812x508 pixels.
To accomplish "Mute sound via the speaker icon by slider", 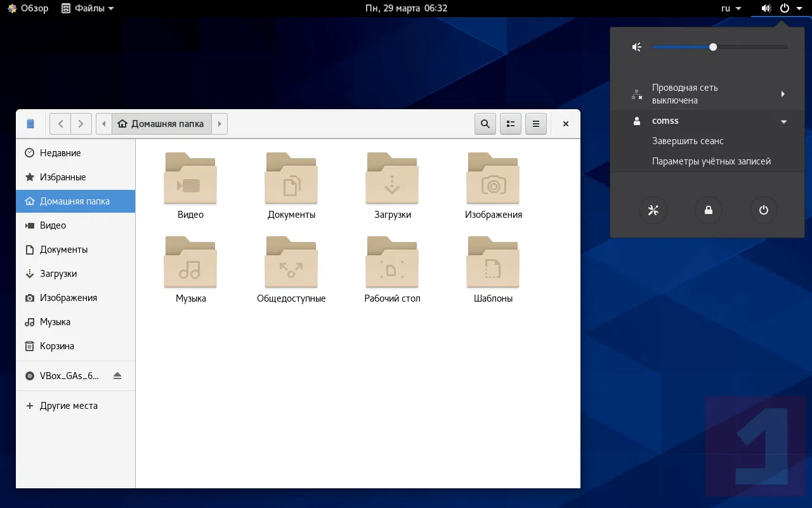I will [x=637, y=47].
